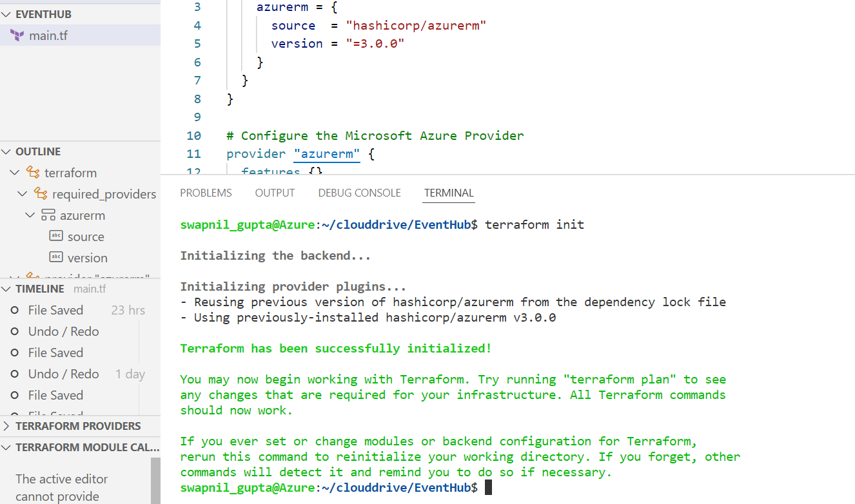The height and width of the screenshot is (504, 855).
Task: Click the timeline dot for File Saved 23 hrs
Action: pos(14,310)
